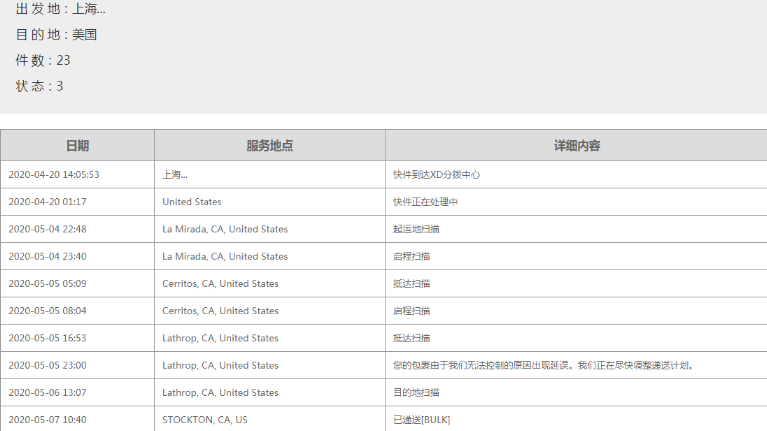Click the 状态 3 text line
This screenshot has height=431, width=767.
39,87
